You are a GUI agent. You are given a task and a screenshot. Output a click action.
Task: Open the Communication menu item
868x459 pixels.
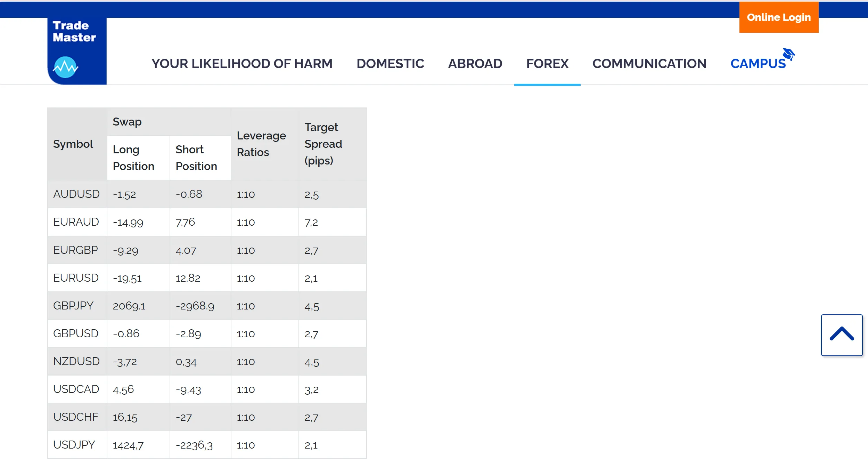pyautogui.click(x=649, y=64)
